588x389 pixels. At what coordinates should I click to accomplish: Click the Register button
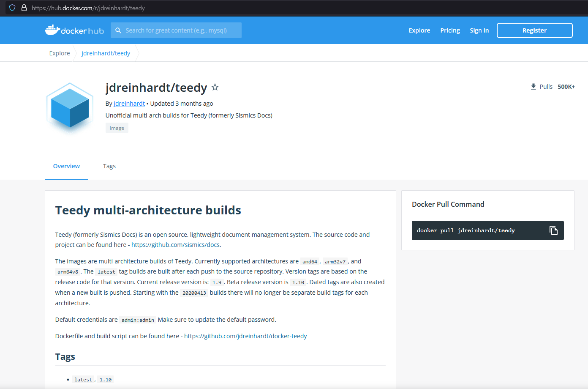[535, 30]
